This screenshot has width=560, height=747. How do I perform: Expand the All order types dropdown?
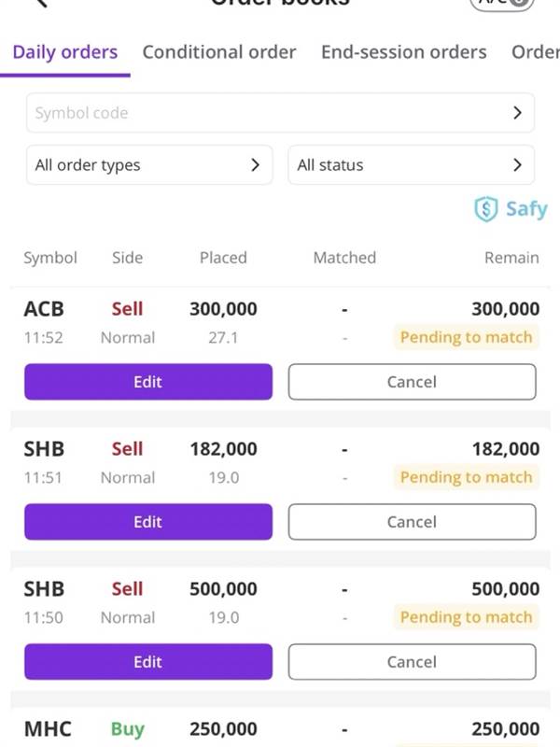(x=149, y=165)
